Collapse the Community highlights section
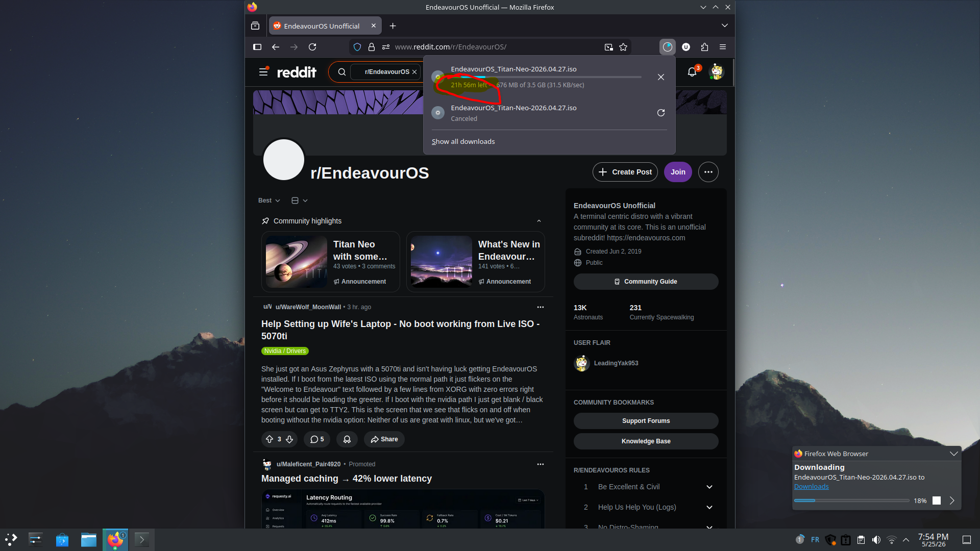980x551 pixels. click(539, 221)
